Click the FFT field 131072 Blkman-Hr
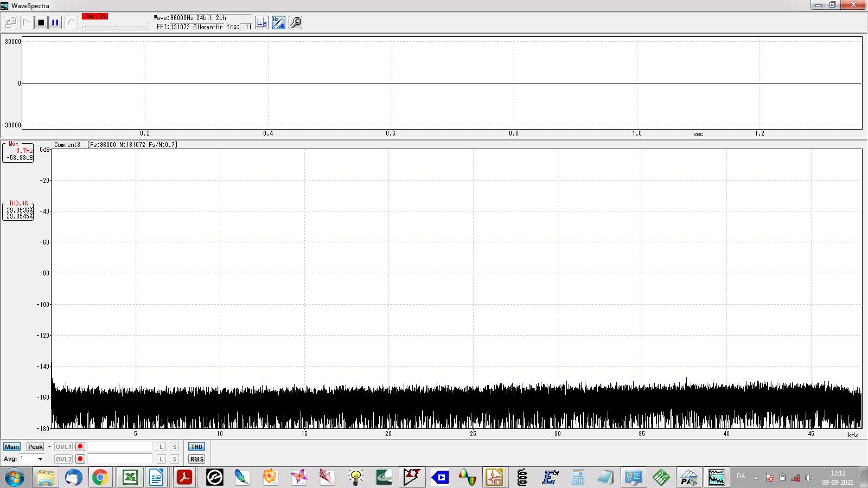 coord(197,27)
